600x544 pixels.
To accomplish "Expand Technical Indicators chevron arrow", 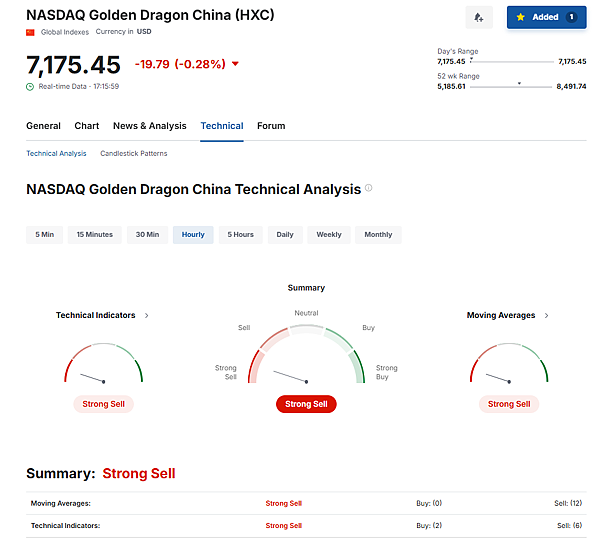I will 147,315.
